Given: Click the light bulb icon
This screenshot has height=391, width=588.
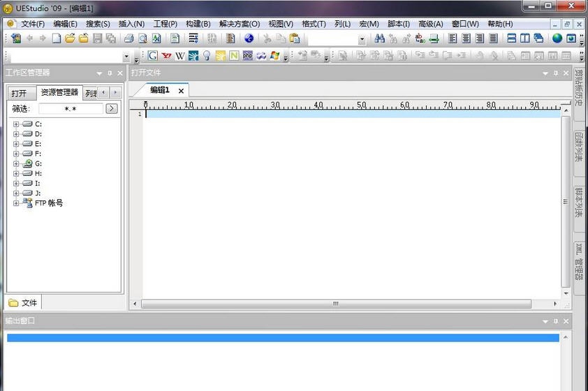Looking at the screenshot, I should [x=207, y=56].
